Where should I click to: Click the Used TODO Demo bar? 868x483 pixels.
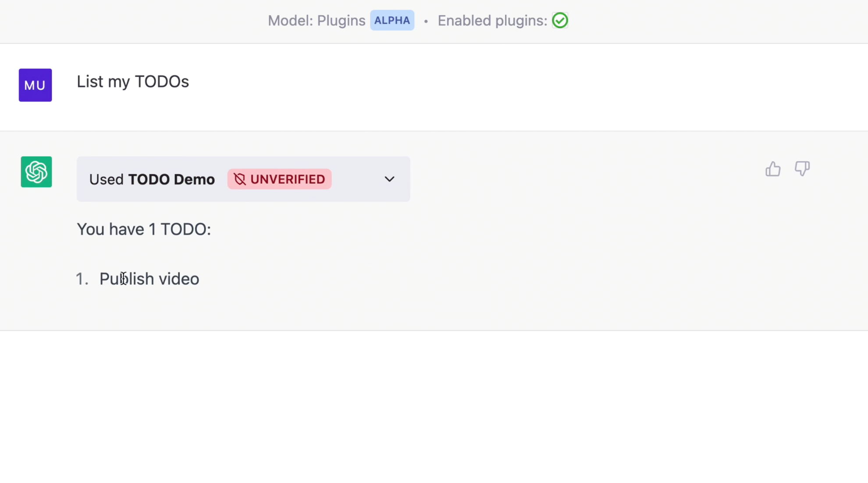pyautogui.click(x=243, y=179)
